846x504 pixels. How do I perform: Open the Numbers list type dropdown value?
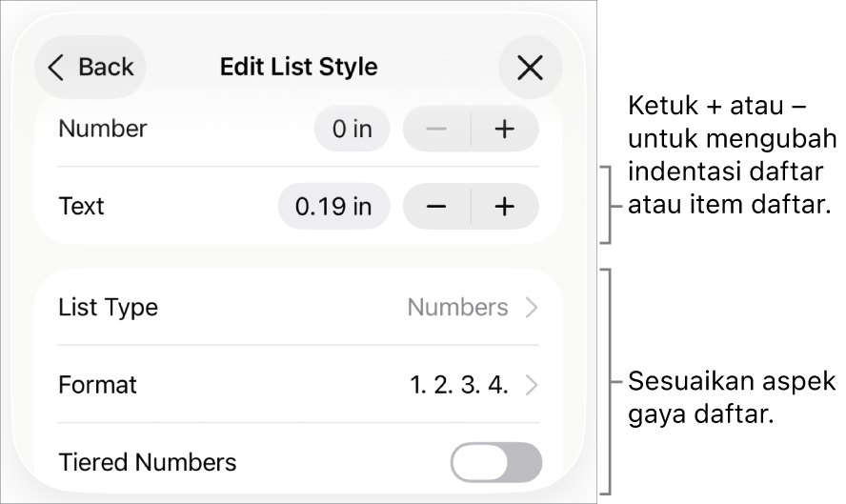[457, 308]
